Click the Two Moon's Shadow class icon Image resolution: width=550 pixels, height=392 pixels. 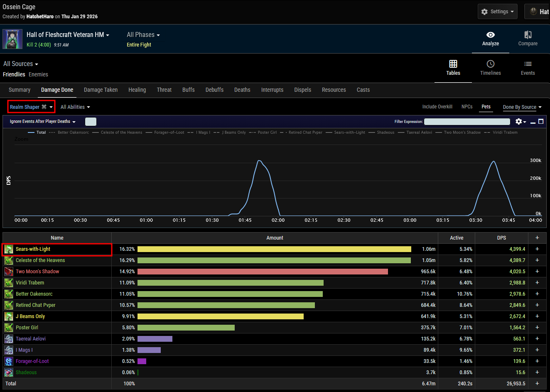9,272
